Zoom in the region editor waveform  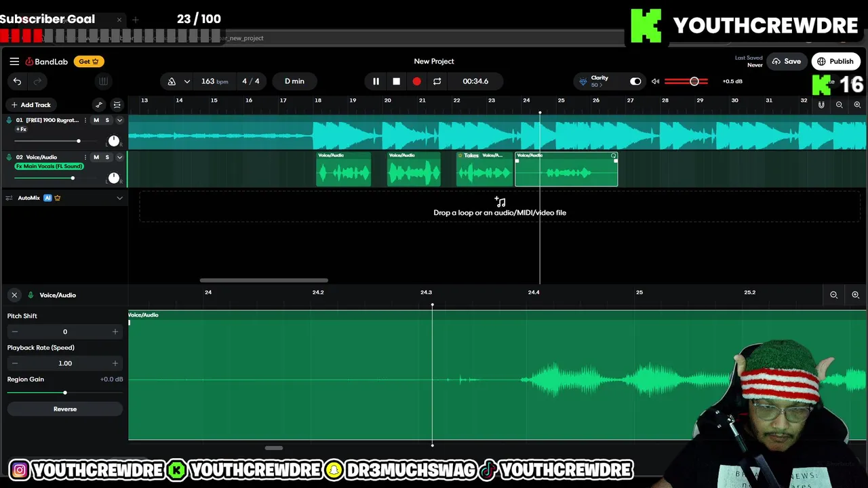(x=855, y=295)
